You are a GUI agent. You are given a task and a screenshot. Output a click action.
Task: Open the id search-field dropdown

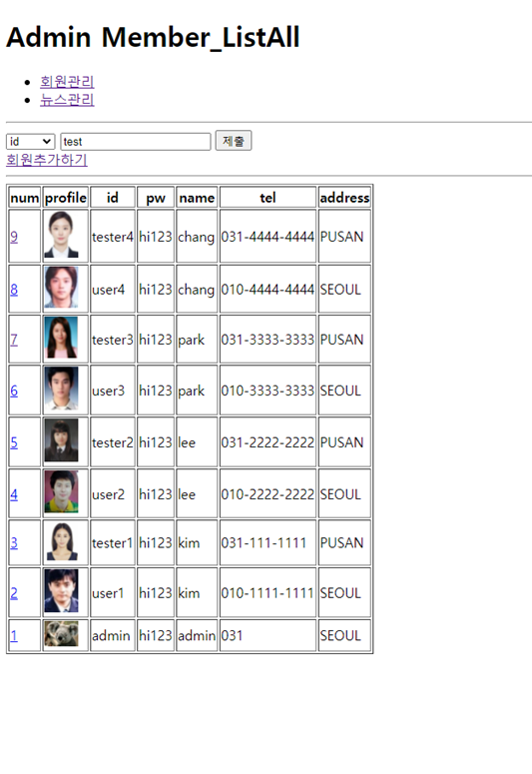30,142
